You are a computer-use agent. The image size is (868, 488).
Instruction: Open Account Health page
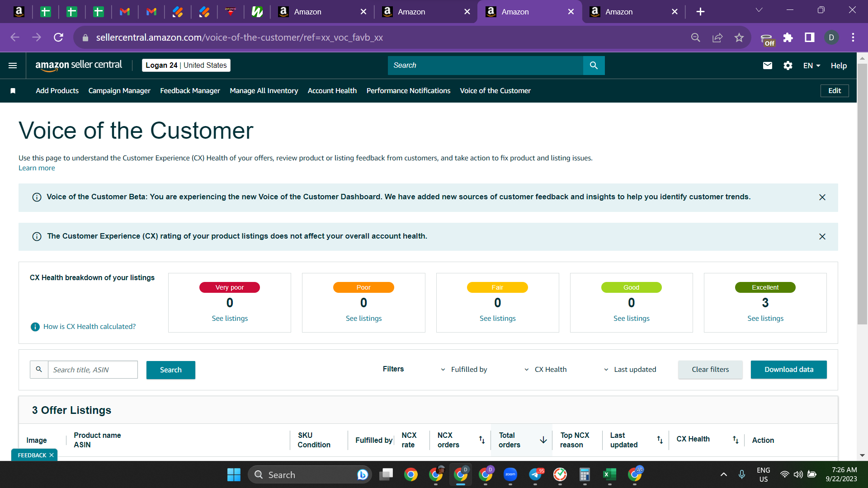click(332, 91)
